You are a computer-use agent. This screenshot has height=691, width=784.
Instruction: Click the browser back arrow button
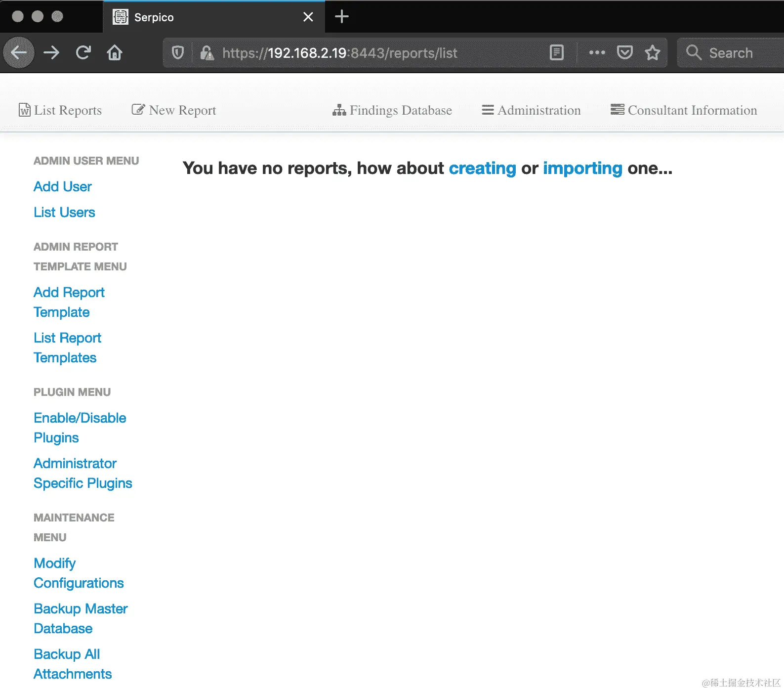[19, 52]
